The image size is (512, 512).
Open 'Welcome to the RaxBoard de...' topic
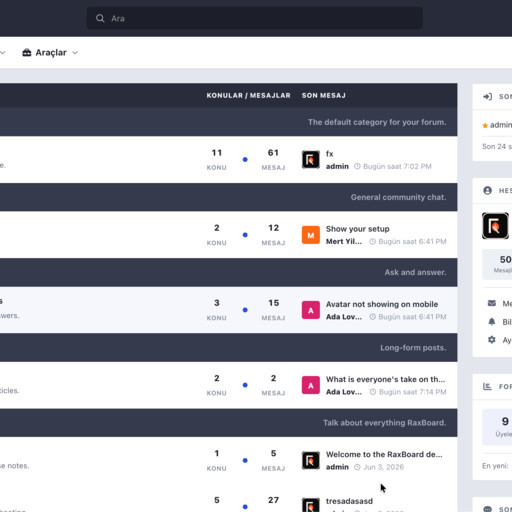pos(384,454)
